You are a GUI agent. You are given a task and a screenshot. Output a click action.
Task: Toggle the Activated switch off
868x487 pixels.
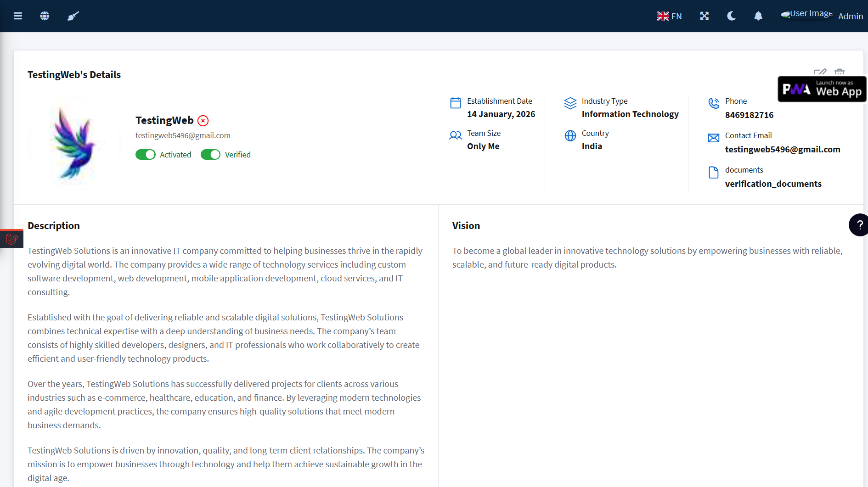(x=146, y=155)
